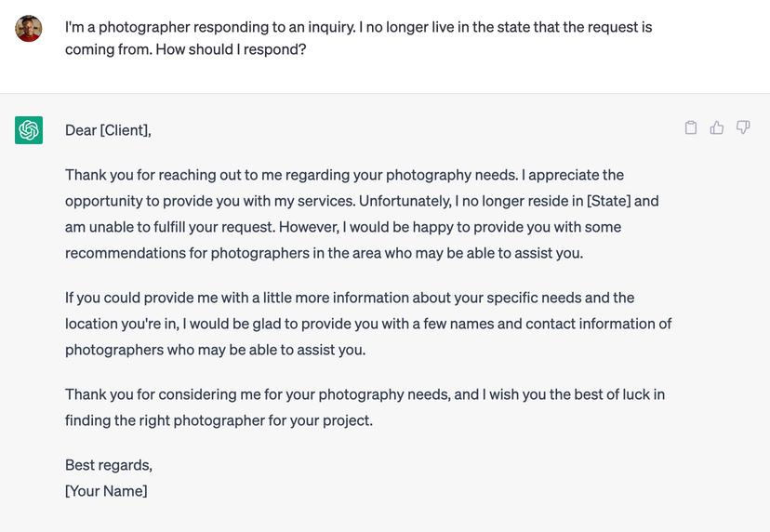The height and width of the screenshot is (532, 770).
Task: Click "finding the right photographer" in the last paragraph
Action: pyautogui.click(x=165, y=420)
